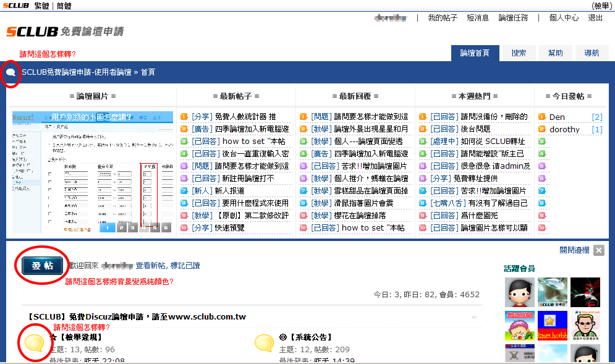615x364 pixels.
Task: Go to slide 6 of the forum image slideshow
Action: 166,227
